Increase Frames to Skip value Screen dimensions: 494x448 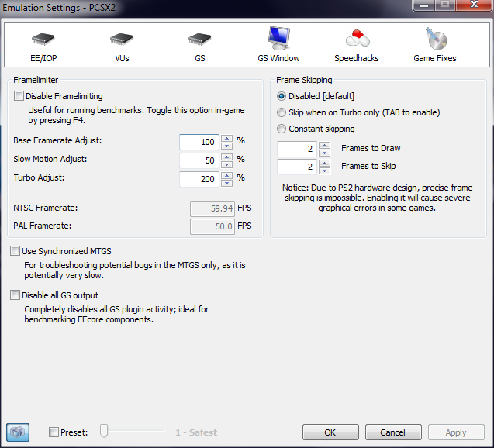324,163
